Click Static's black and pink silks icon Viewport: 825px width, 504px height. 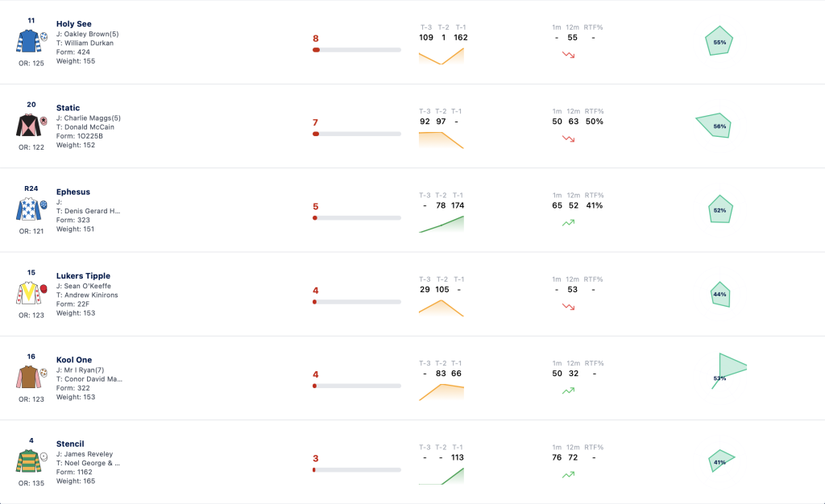tap(28, 125)
